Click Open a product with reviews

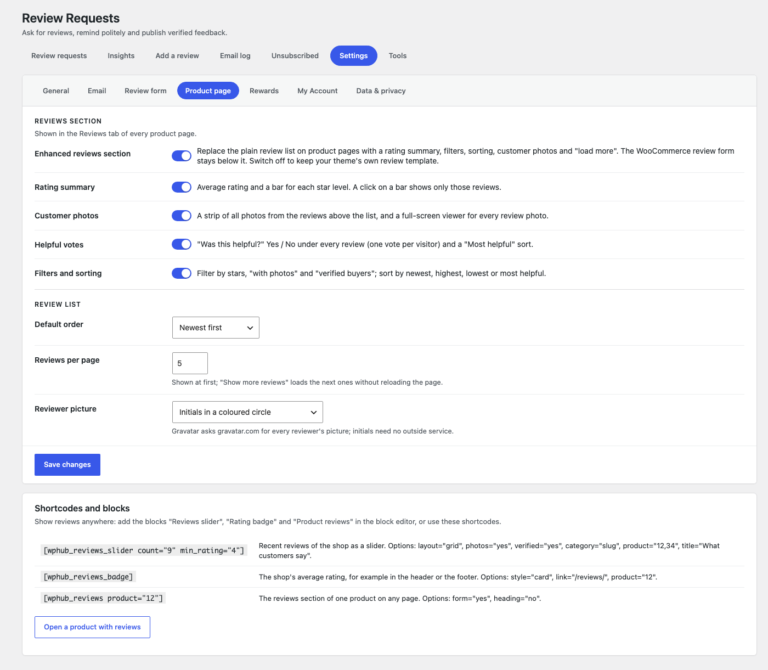point(92,627)
